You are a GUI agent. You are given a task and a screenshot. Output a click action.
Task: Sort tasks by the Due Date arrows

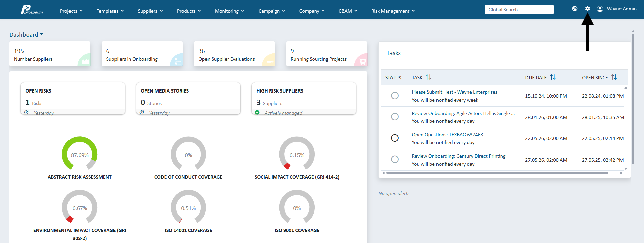[x=553, y=77]
